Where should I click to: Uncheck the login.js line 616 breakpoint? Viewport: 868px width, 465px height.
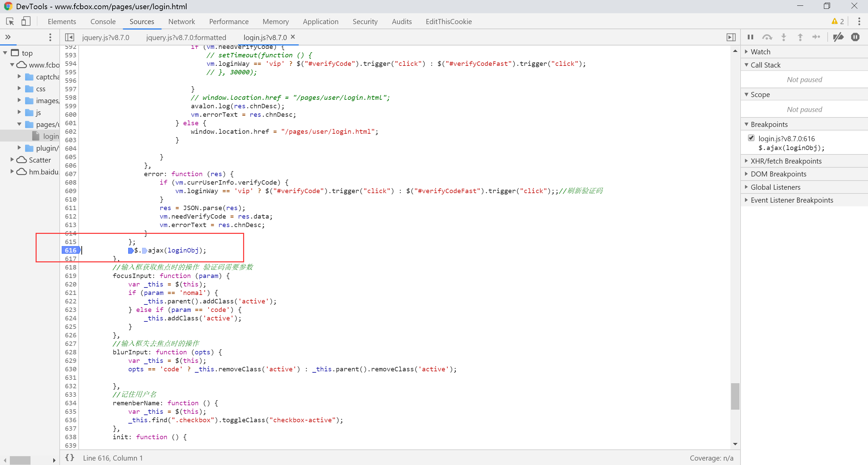pos(751,138)
